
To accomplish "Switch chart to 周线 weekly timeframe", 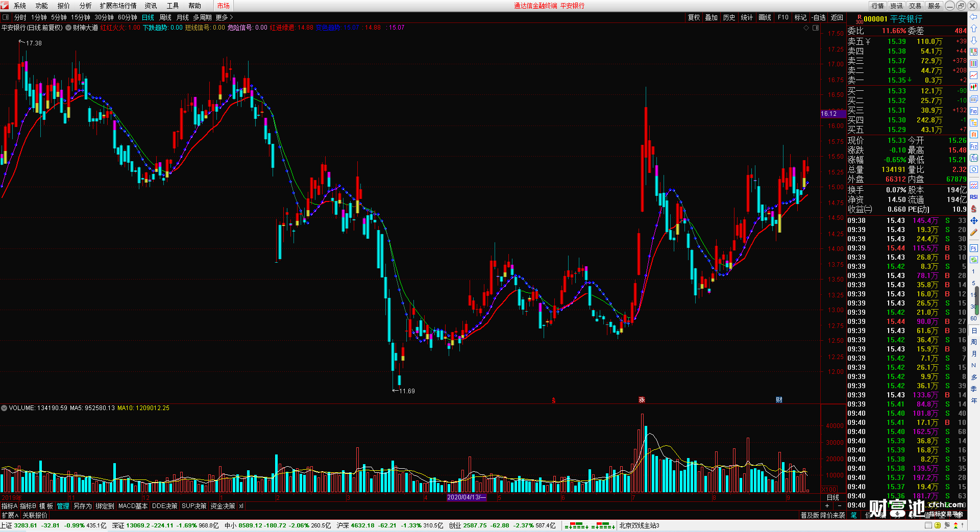I will click(x=165, y=17).
